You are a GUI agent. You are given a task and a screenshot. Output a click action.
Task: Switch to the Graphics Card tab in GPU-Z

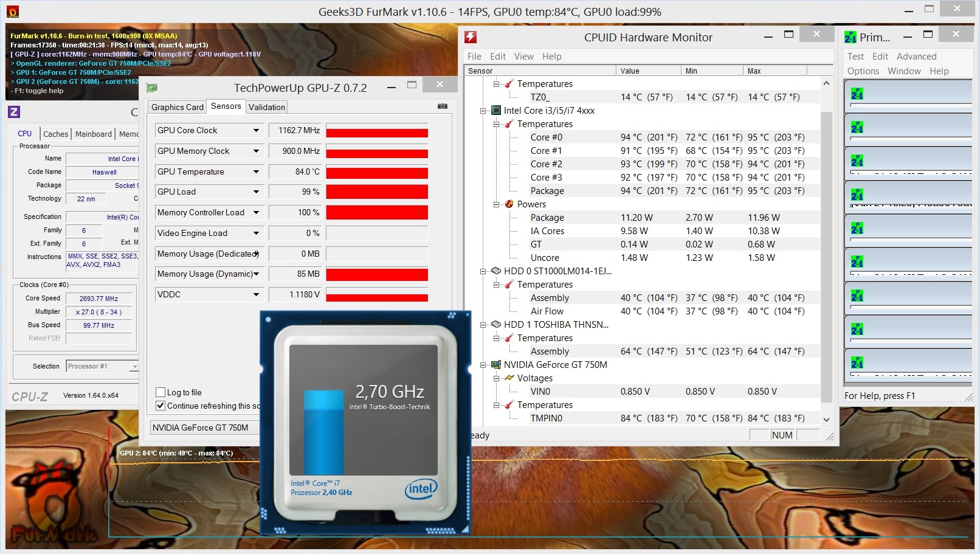(178, 107)
